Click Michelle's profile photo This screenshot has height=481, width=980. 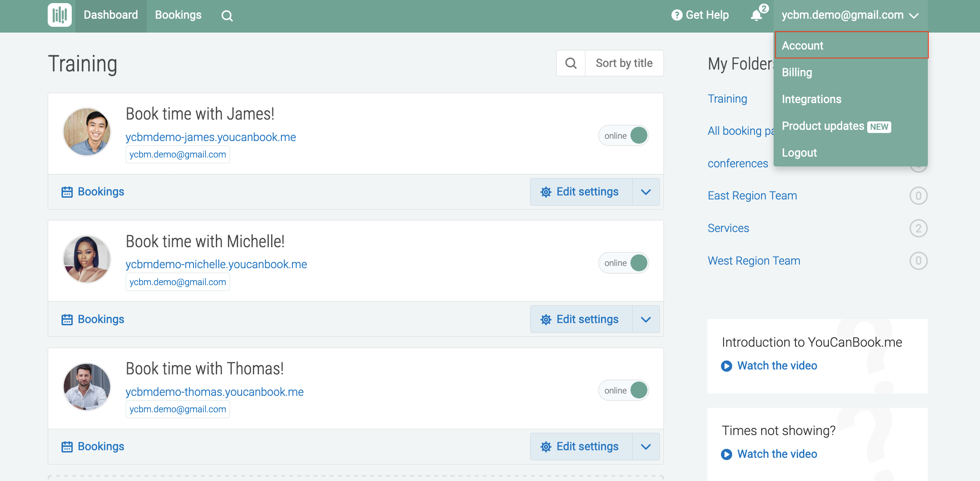point(87,259)
